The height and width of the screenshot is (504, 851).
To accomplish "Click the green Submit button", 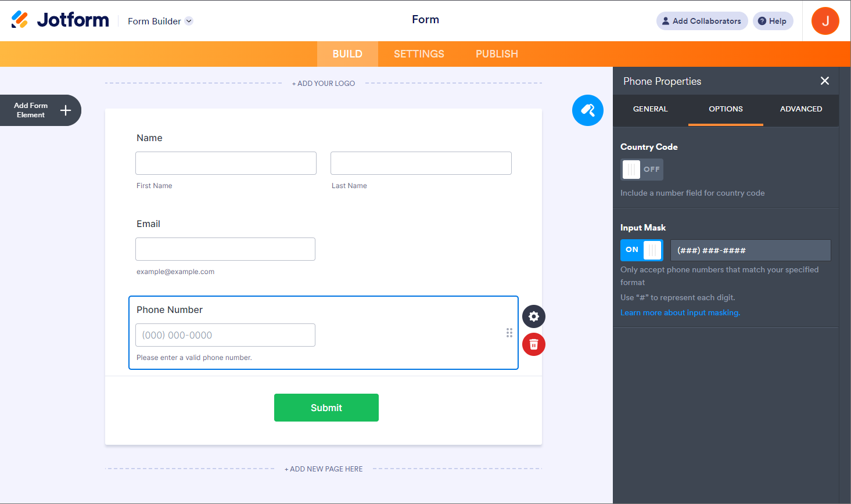I will click(326, 408).
